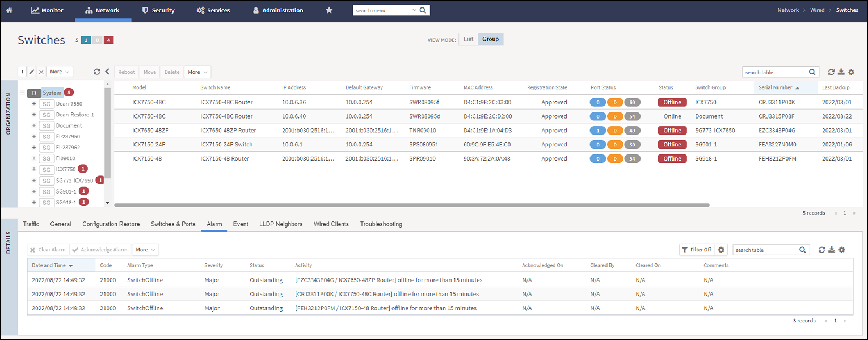868x340 pixels.
Task: Collapse the organization tree with left chevron
Action: (107, 72)
